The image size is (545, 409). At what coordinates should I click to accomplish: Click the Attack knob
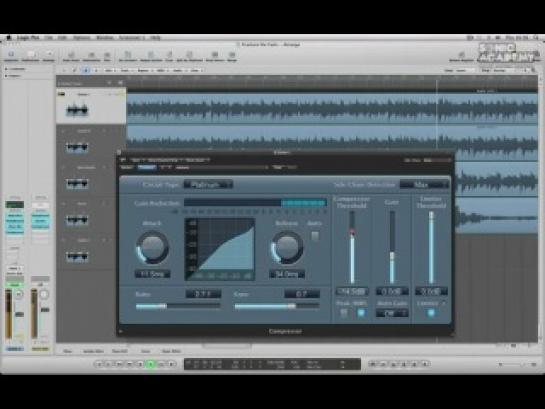(x=152, y=247)
